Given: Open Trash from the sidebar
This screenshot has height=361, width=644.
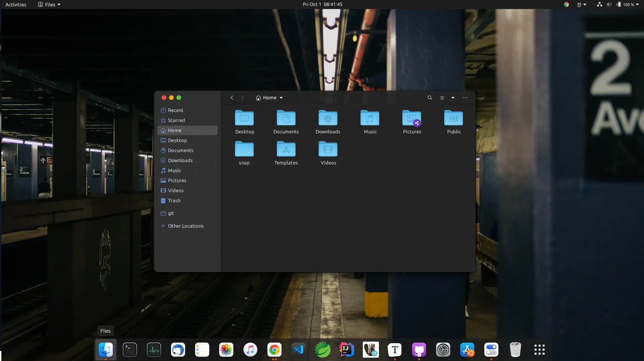Looking at the screenshot, I should [x=174, y=201].
